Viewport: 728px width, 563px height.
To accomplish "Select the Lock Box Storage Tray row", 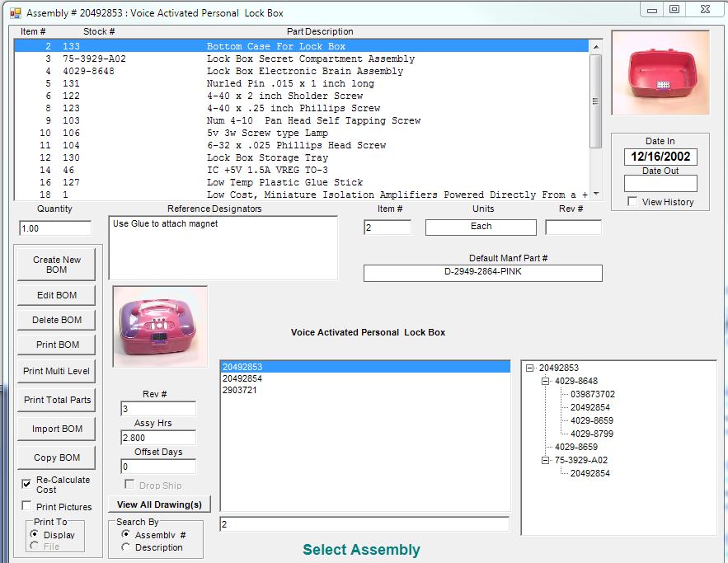I will pos(302,157).
